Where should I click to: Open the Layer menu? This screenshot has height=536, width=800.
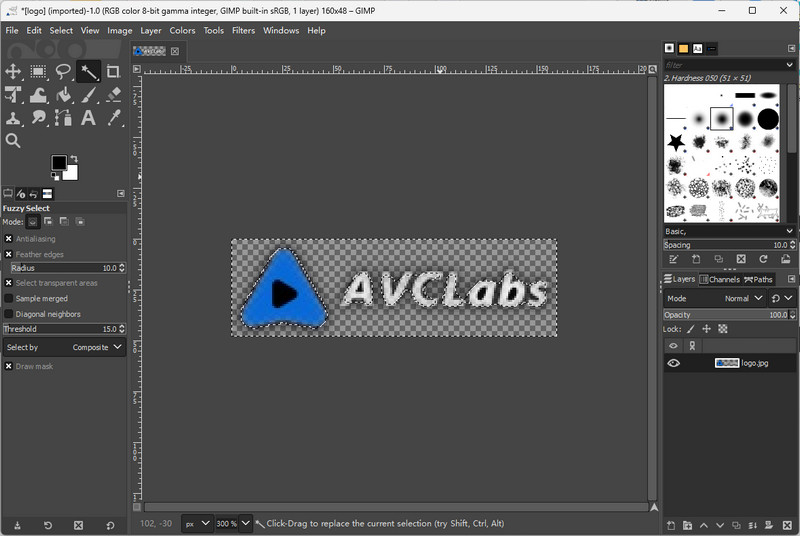pyautogui.click(x=151, y=31)
